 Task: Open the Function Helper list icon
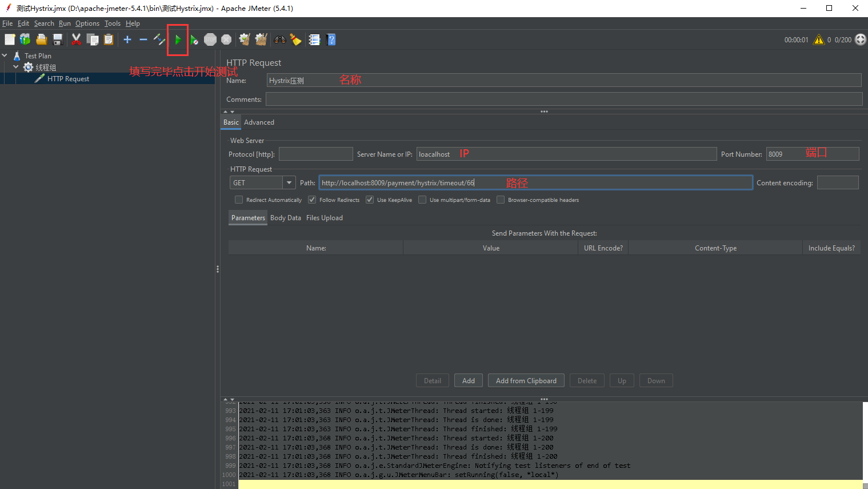(x=314, y=39)
